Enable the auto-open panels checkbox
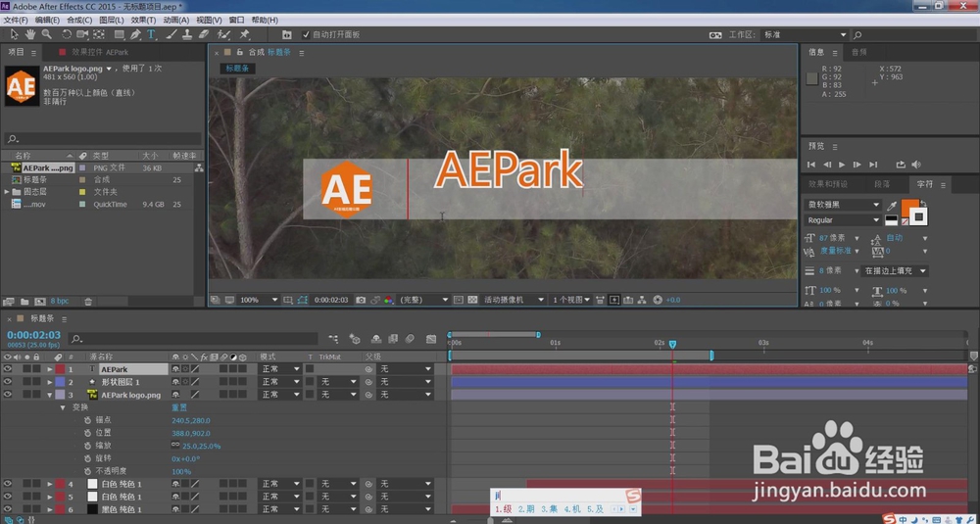 306,34
